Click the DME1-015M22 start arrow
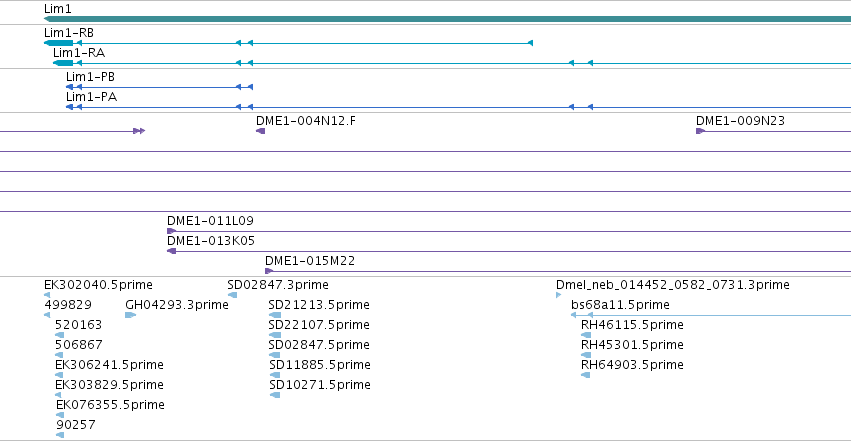The image size is (851, 441). 269,271
